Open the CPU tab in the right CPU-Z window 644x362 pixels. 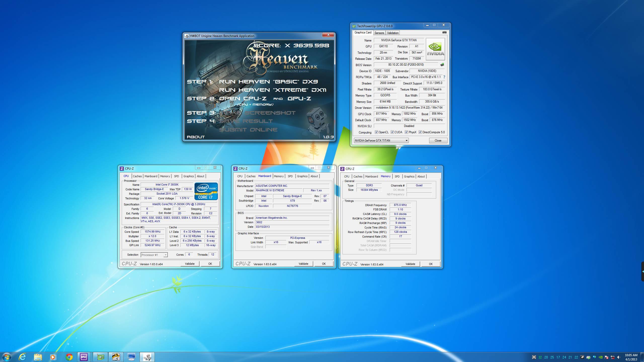tap(347, 176)
